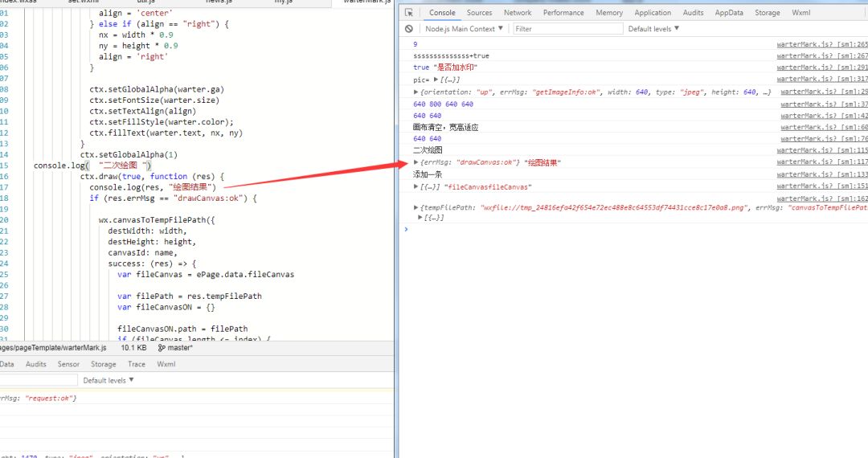The width and height of the screenshot is (868, 458).
Task: Open Trace tab in bottom panel
Action: tap(136, 364)
